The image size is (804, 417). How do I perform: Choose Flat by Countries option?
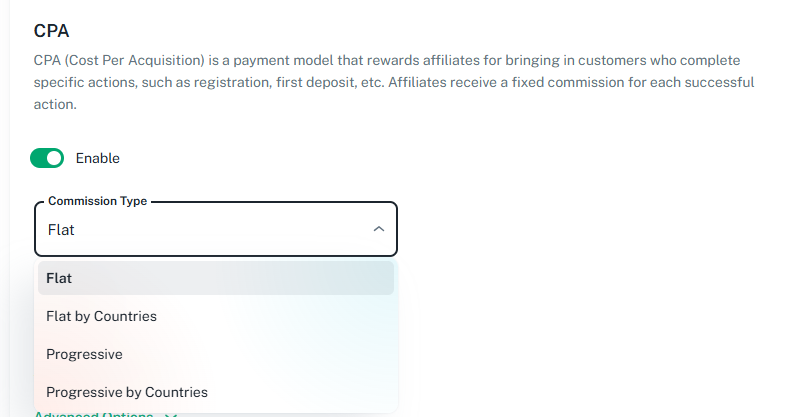[101, 316]
